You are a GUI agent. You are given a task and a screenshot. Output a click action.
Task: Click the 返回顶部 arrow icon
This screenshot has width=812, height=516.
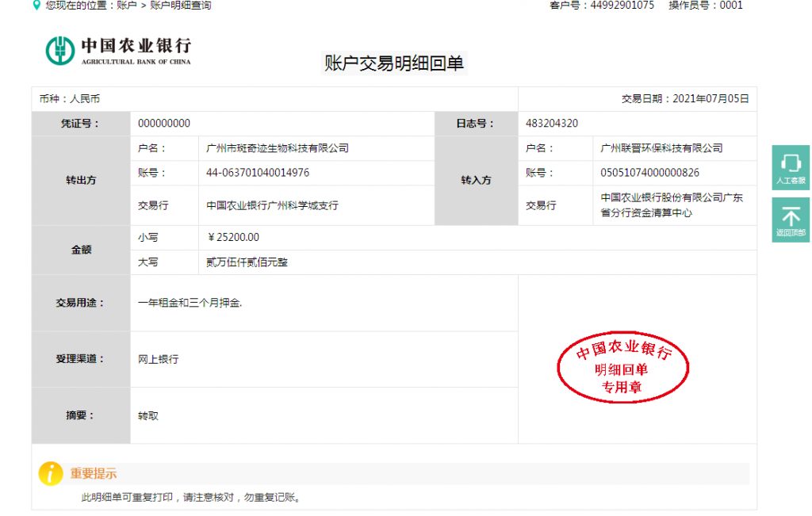point(791,219)
